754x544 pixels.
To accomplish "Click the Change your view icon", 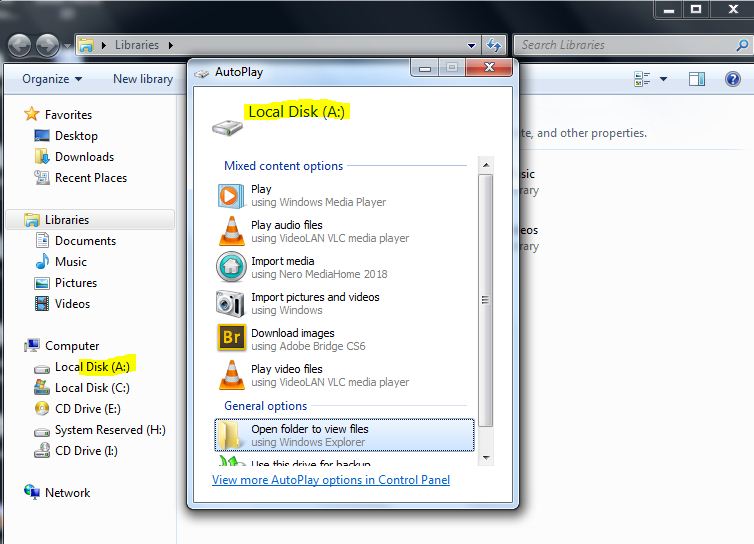I will click(642, 79).
